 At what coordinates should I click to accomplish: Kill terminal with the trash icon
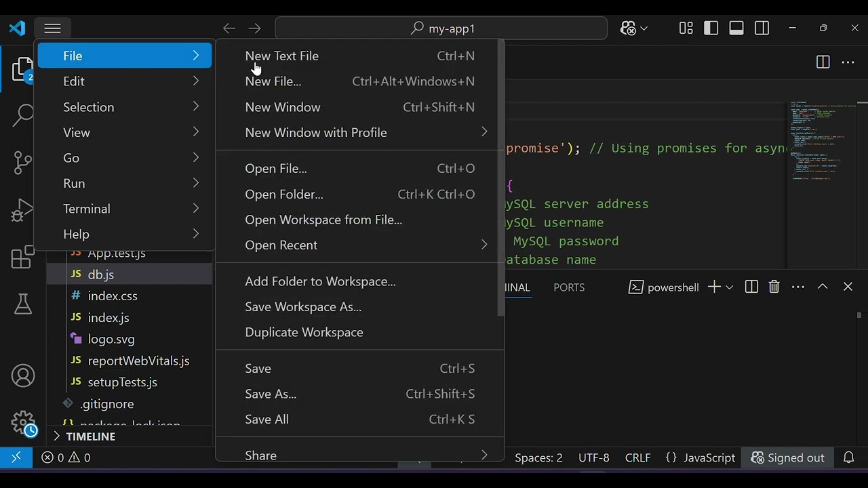click(x=774, y=287)
